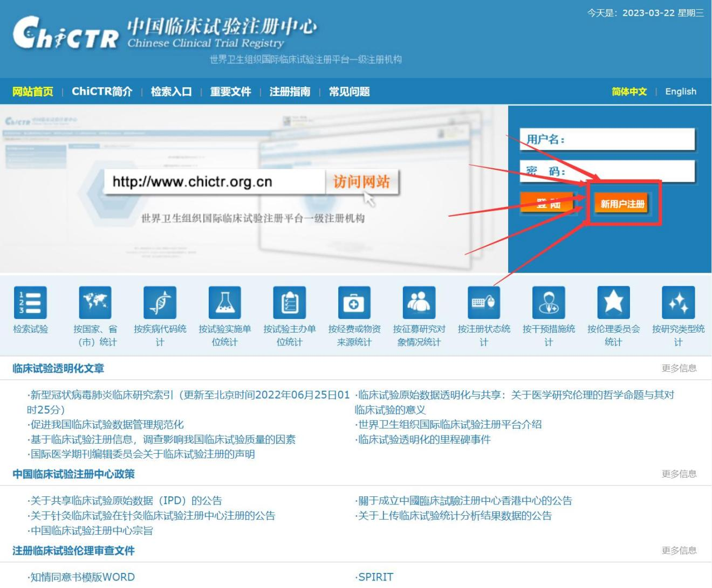Click the first-aid kit funding source icon

click(x=354, y=302)
